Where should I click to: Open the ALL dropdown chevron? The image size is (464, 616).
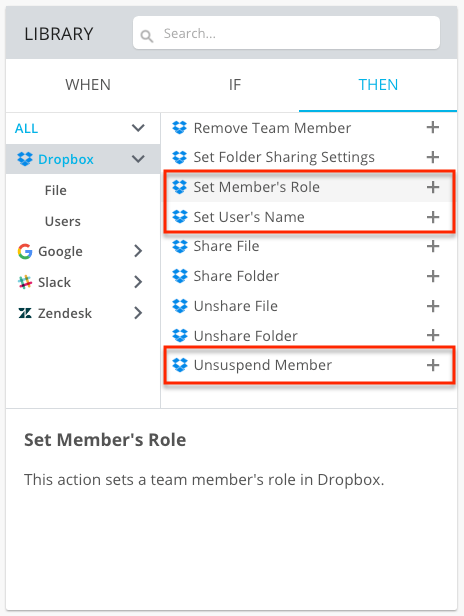(138, 128)
